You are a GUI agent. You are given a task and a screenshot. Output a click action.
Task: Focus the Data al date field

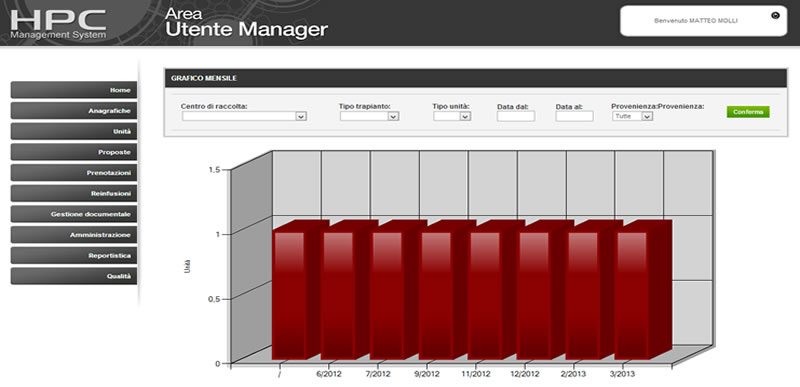574,116
